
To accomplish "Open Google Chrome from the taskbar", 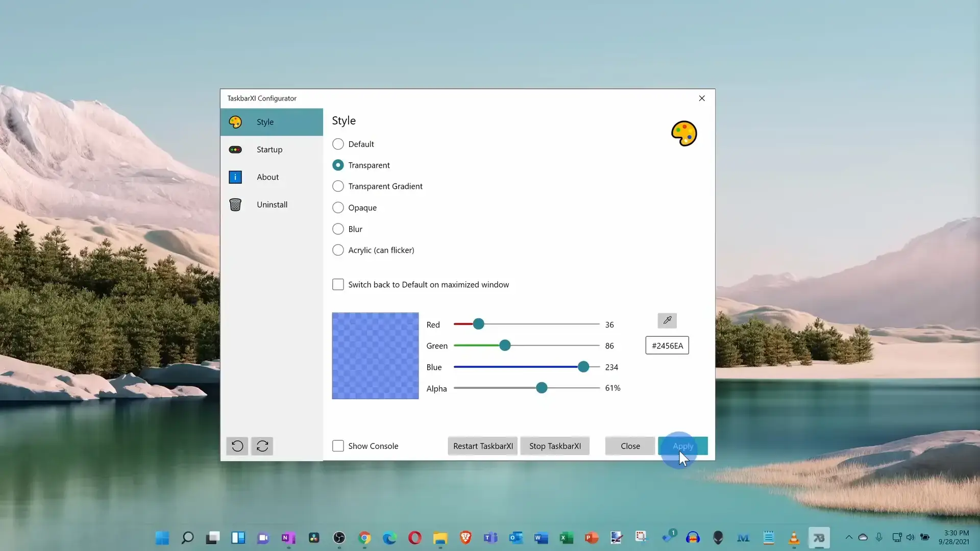I will 364,538.
